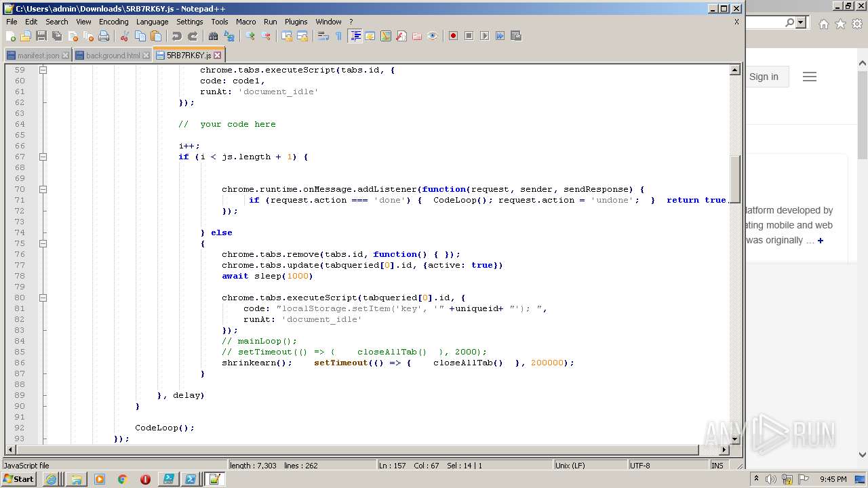
Task: Click the Copy toolbar icon
Action: pos(140,36)
